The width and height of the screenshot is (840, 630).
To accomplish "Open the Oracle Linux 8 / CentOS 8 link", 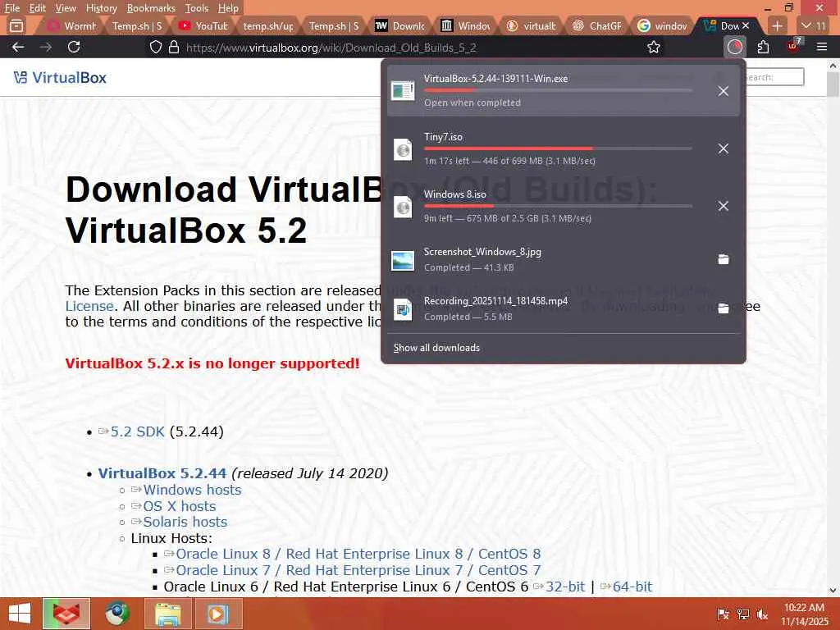I will point(358,554).
